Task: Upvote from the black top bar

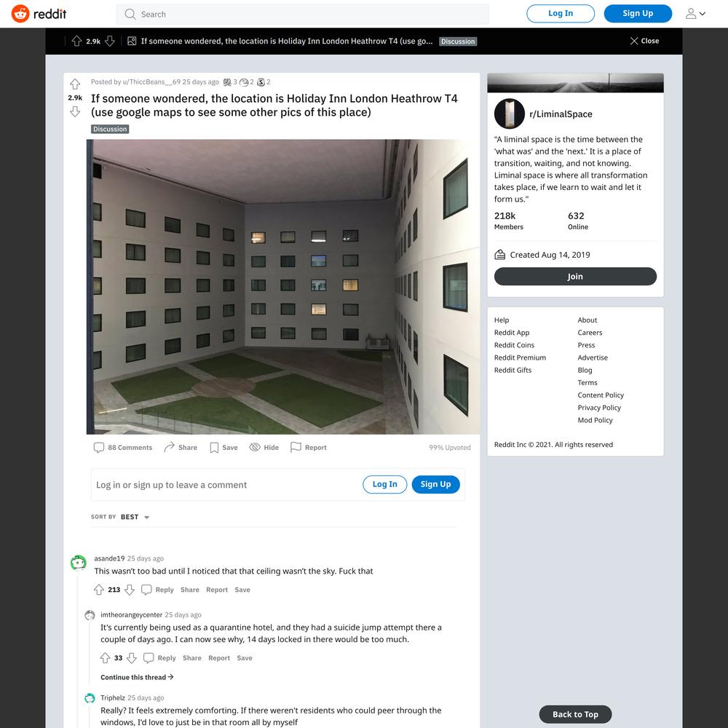Action: click(x=77, y=41)
